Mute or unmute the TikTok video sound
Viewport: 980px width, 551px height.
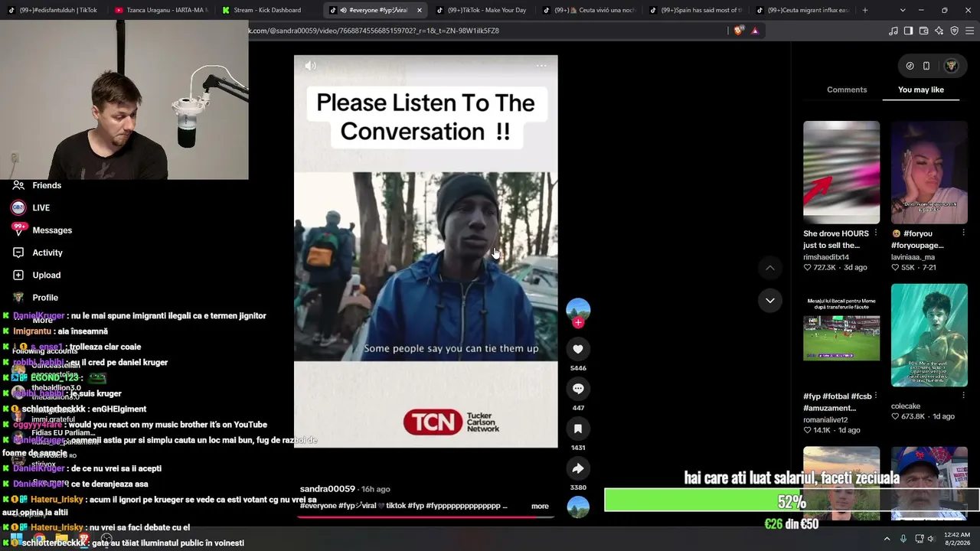310,66
